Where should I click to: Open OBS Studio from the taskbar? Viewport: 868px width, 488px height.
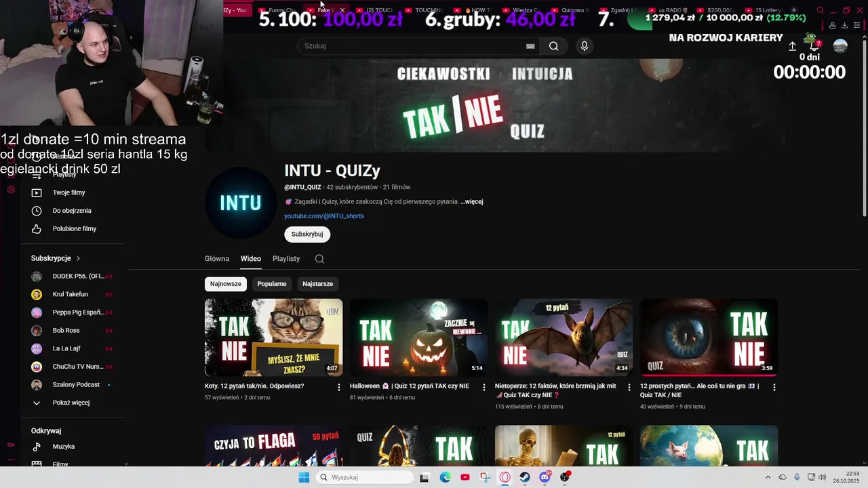click(x=565, y=477)
